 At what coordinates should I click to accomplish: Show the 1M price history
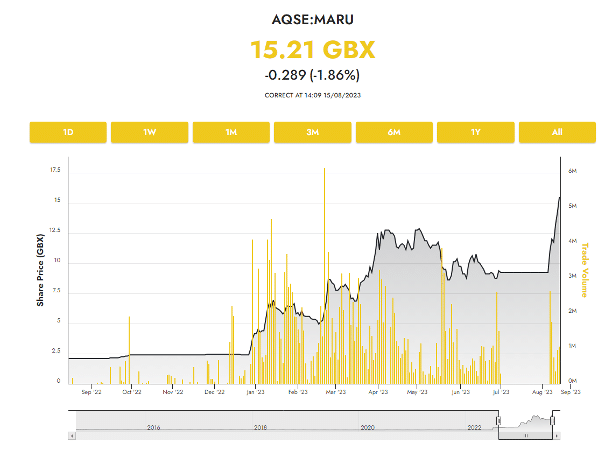click(231, 133)
